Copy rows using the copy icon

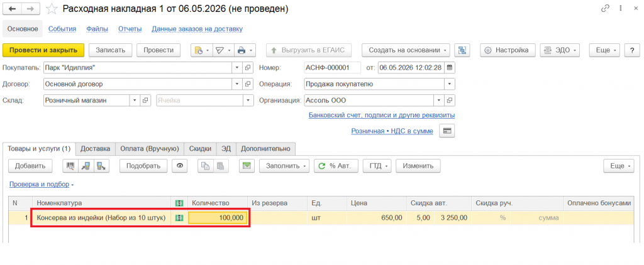pos(206,166)
